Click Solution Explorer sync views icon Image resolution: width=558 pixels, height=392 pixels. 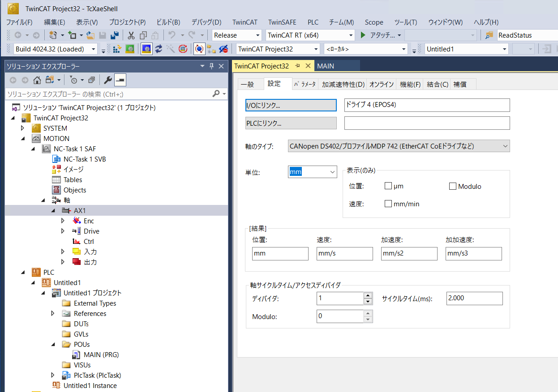coord(50,80)
